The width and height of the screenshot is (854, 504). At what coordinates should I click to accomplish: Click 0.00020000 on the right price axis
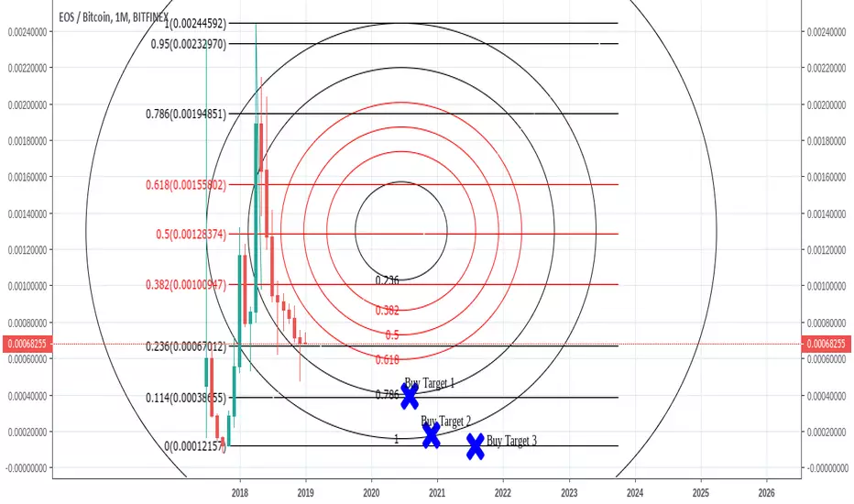[827, 432]
